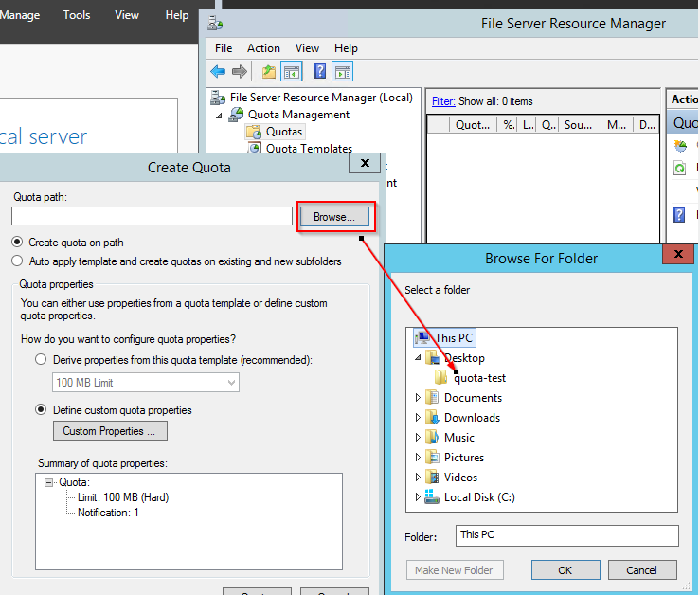This screenshot has width=700, height=595.
Task: Click the Quotas folder icon in tree
Action: point(254,133)
